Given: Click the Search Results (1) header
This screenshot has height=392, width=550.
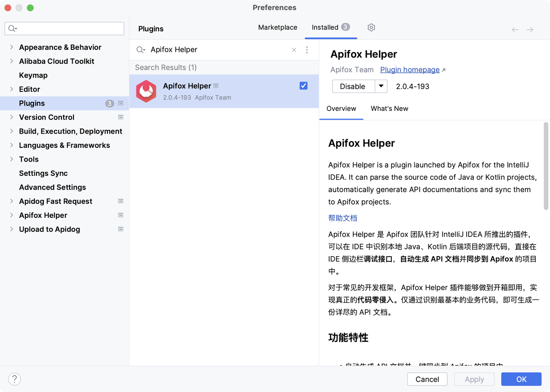Looking at the screenshot, I should pos(166,67).
